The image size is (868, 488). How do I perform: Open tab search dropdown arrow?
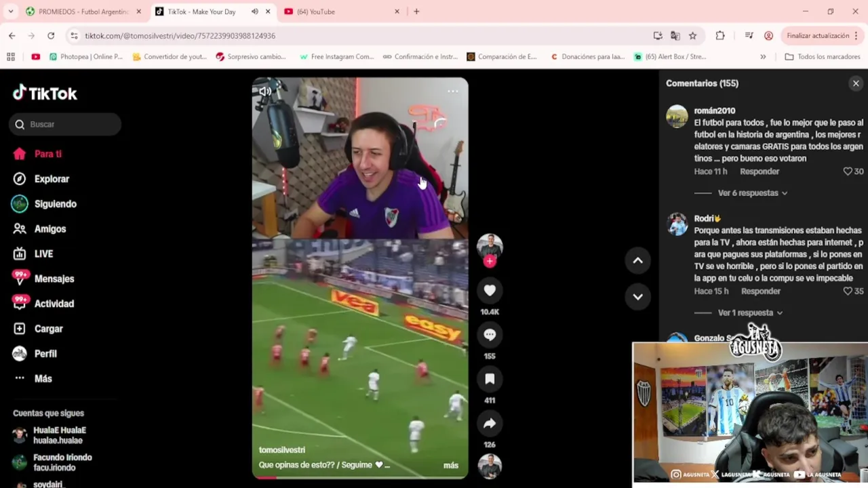(x=11, y=12)
